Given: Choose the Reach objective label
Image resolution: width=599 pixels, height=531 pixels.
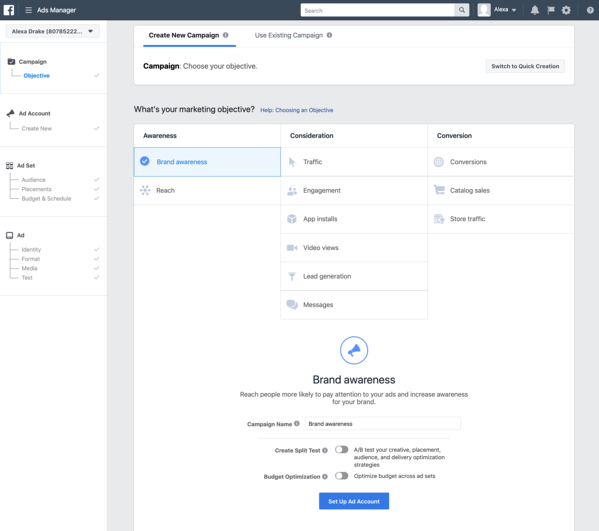Looking at the screenshot, I should pyautogui.click(x=165, y=190).
